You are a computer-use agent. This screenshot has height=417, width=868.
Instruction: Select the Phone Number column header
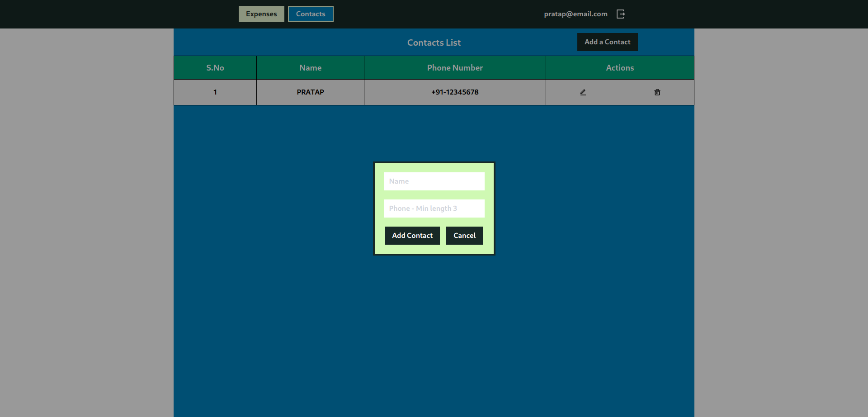[x=455, y=68]
